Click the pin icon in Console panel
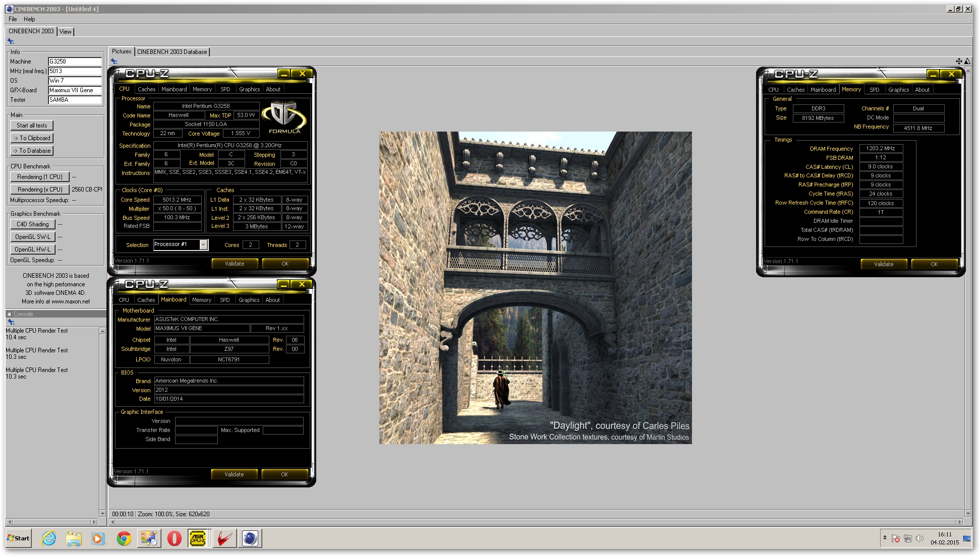This screenshot has width=980, height=556. [x=11, y=322]
